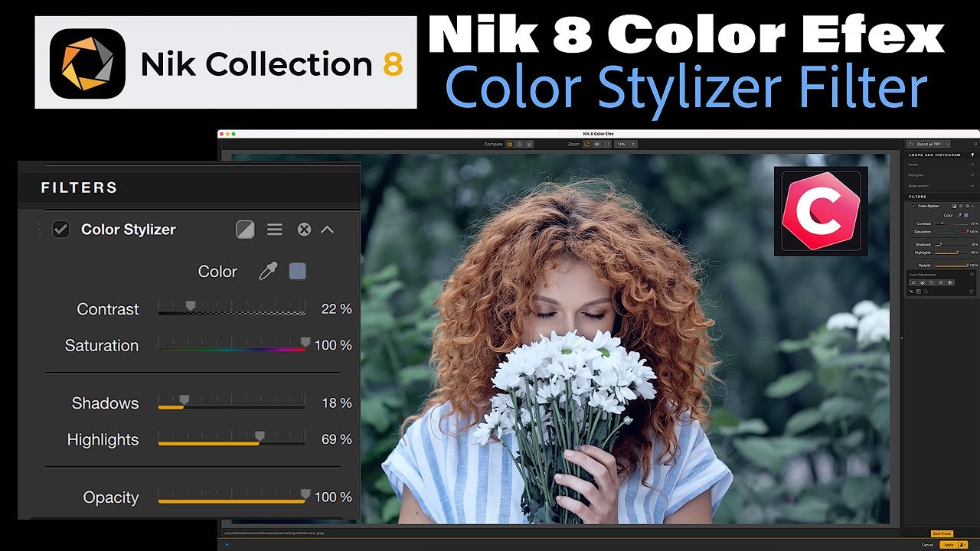Click the second Zoom icon in the toolbar
The height and width of the screenshot is (551, 980).
coord(596,144)
